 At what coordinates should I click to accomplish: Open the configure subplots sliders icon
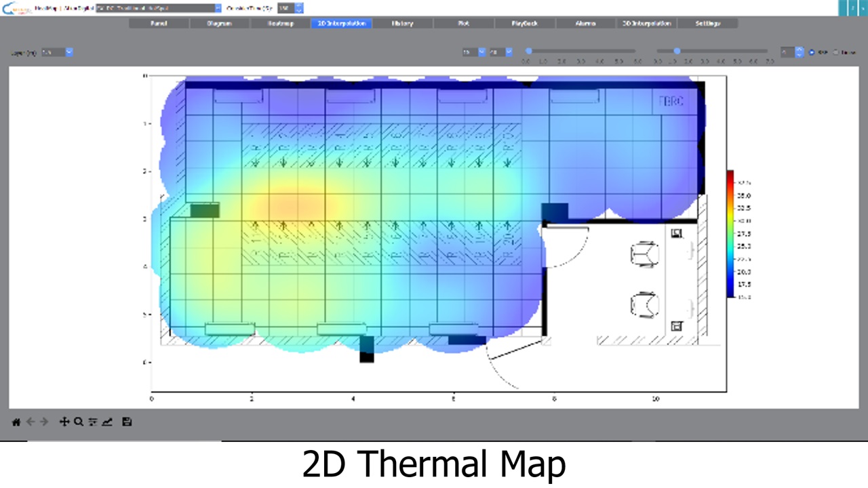coord(93,422)
